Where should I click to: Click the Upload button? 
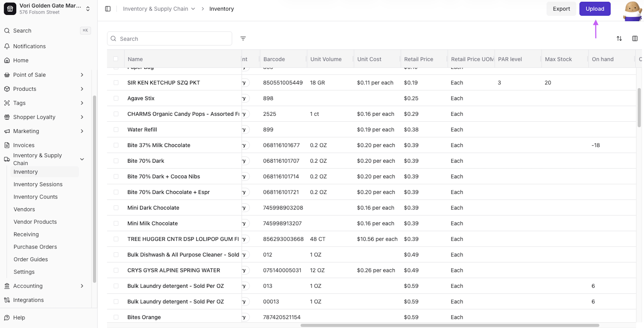595,9
